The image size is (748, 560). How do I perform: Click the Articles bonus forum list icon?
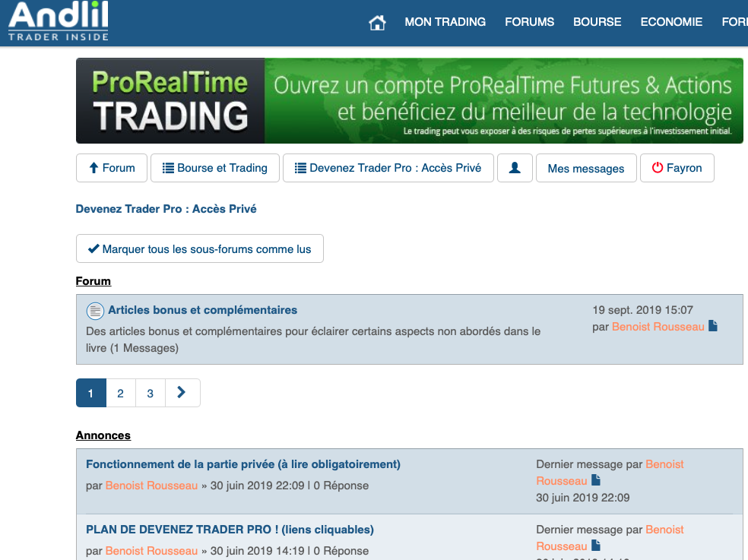pyautogui.click(x=95, y=311)
